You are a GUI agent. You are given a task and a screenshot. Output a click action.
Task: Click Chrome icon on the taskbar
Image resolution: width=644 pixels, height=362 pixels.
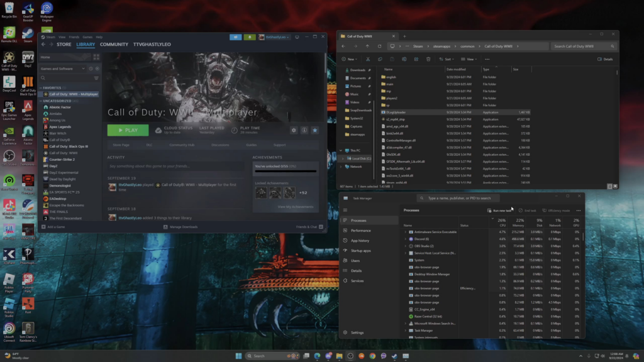click(372, 356)
